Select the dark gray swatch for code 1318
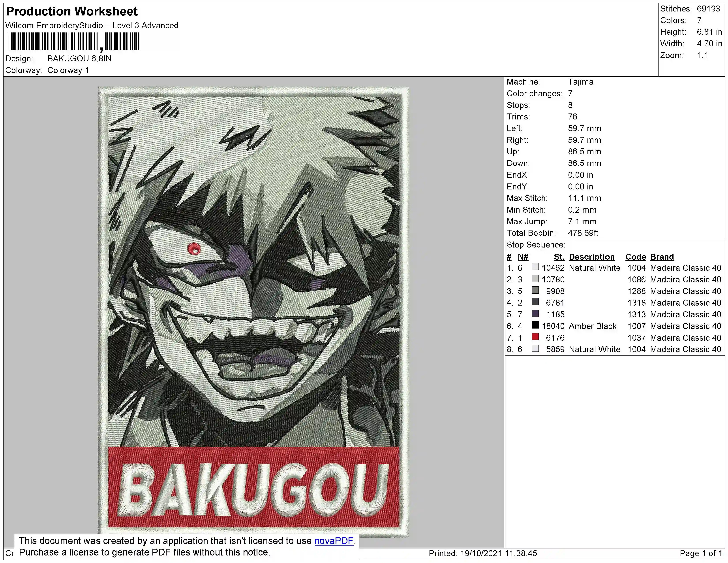 (x=535, y=302)
